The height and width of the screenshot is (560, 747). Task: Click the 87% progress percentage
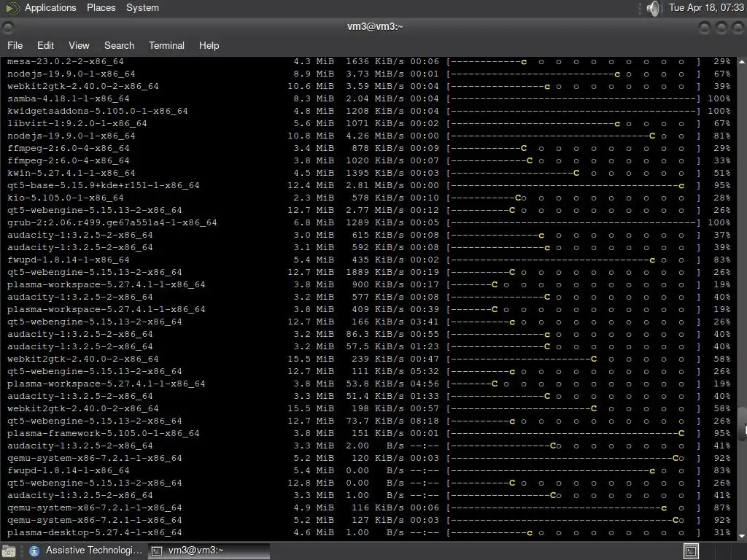(721, 507)
